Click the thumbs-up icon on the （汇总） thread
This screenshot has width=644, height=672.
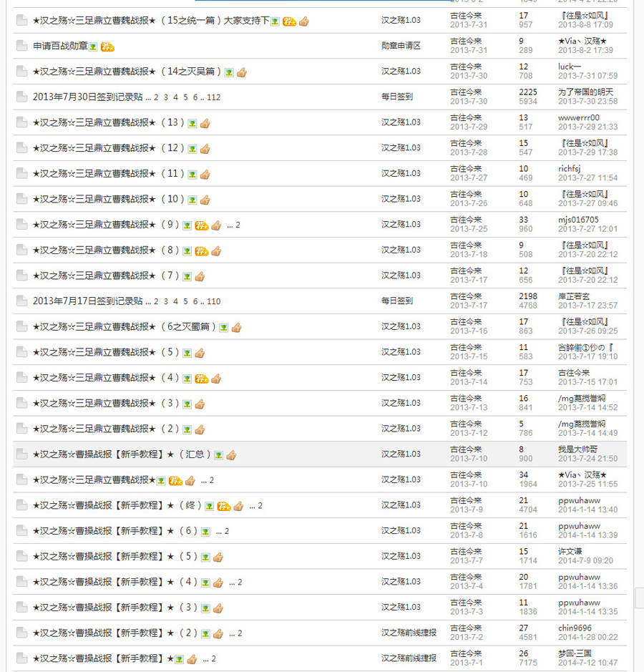pyautogui.click(x=230, y=454)
